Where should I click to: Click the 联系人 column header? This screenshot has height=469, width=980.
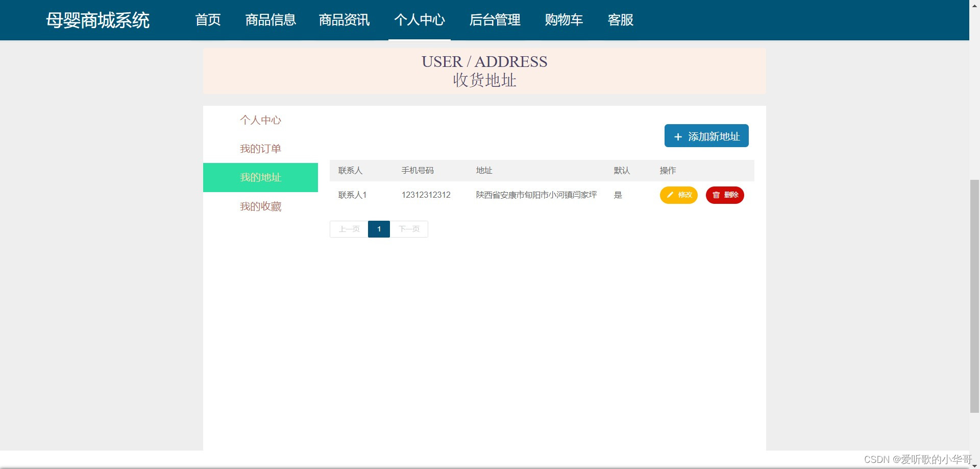tap(350, 171)
